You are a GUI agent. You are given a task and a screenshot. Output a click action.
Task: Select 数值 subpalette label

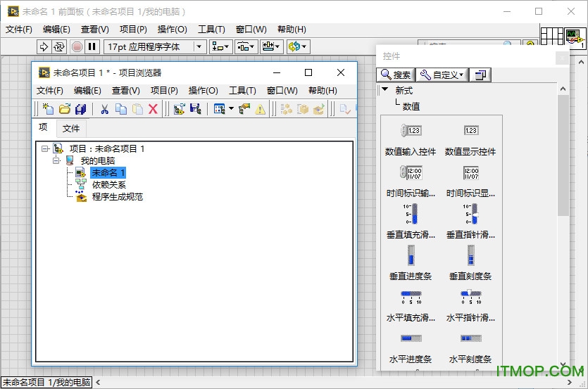411,106
